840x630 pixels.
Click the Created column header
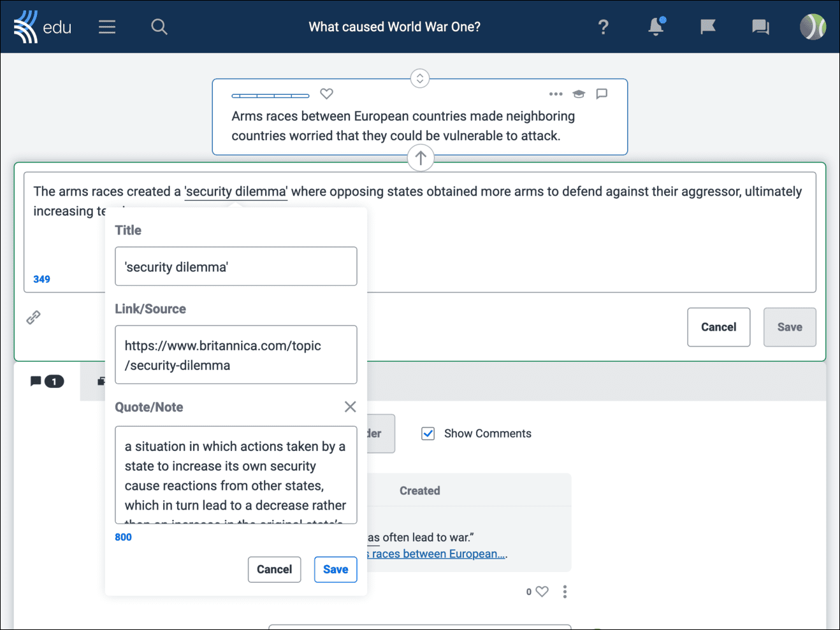(x=420, y=490)
